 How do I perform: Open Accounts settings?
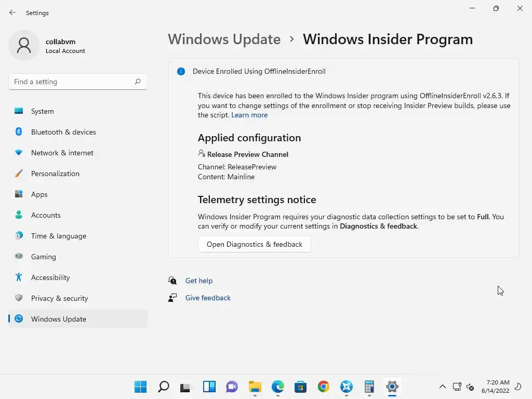(78, 215)
